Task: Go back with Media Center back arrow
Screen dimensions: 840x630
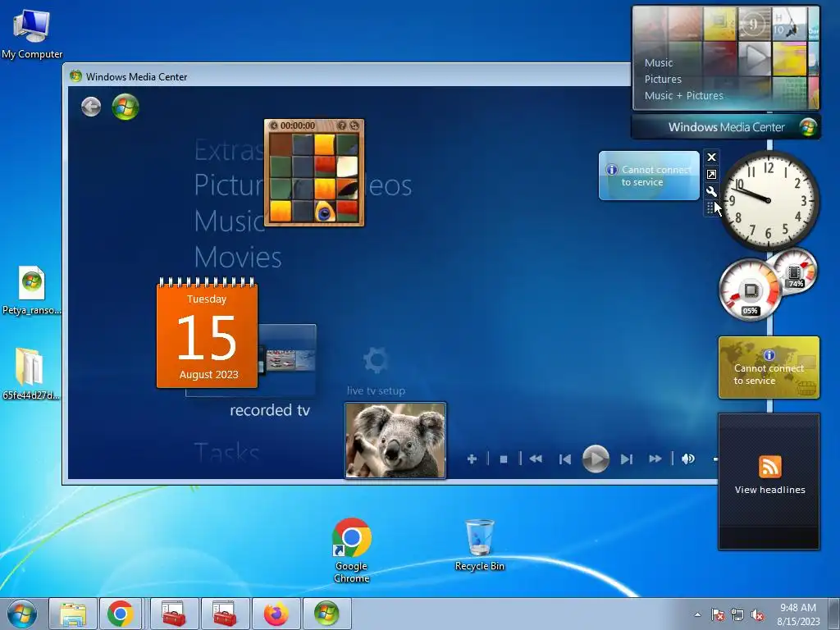Action: click(91, 107)
